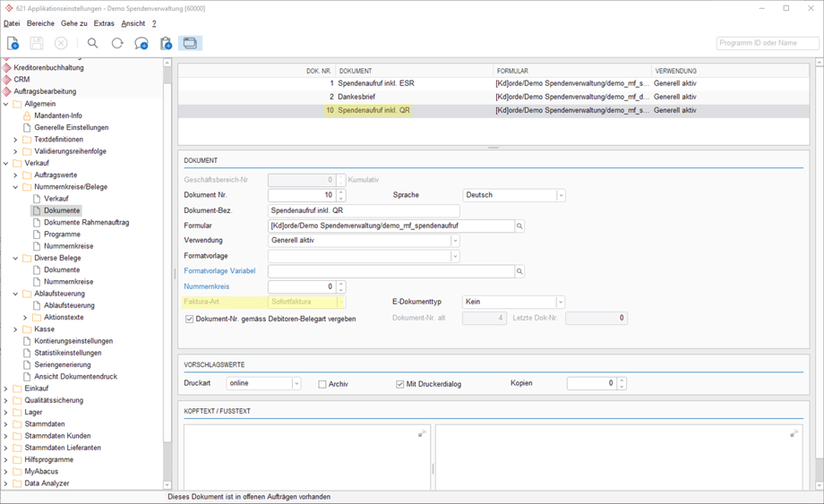
Task: Collapse the Allgemein tree folder
Action: (x=5, y=104)
